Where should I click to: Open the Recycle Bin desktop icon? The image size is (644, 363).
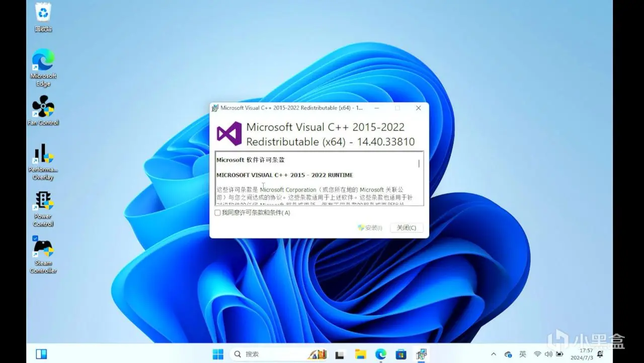pyautogui.click(x=43, y=17)
